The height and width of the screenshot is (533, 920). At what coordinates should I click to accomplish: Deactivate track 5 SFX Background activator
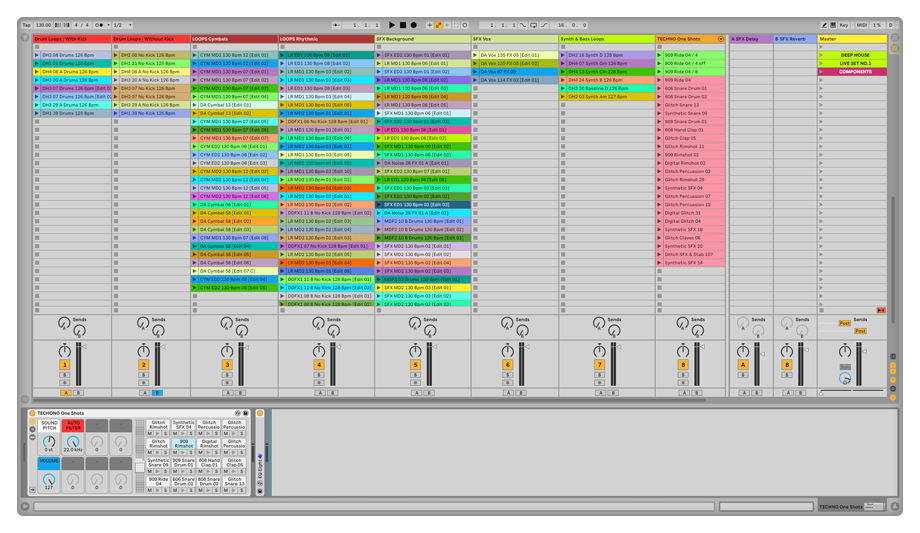pyautogui.click(x=415, y=365)
